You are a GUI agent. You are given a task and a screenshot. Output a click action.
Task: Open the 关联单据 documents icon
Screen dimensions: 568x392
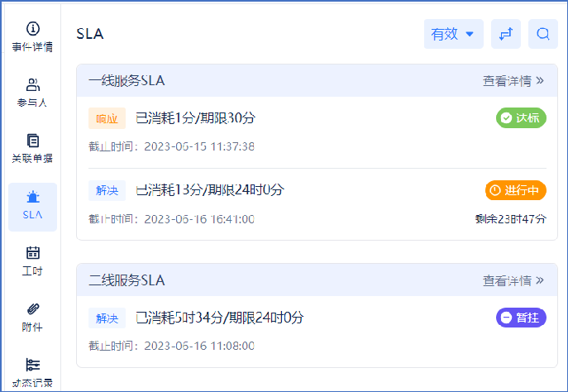33,141
